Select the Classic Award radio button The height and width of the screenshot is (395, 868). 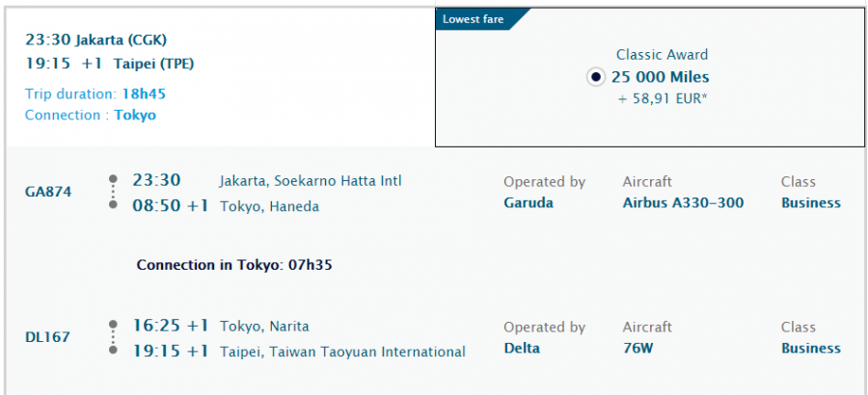(596, 76)
